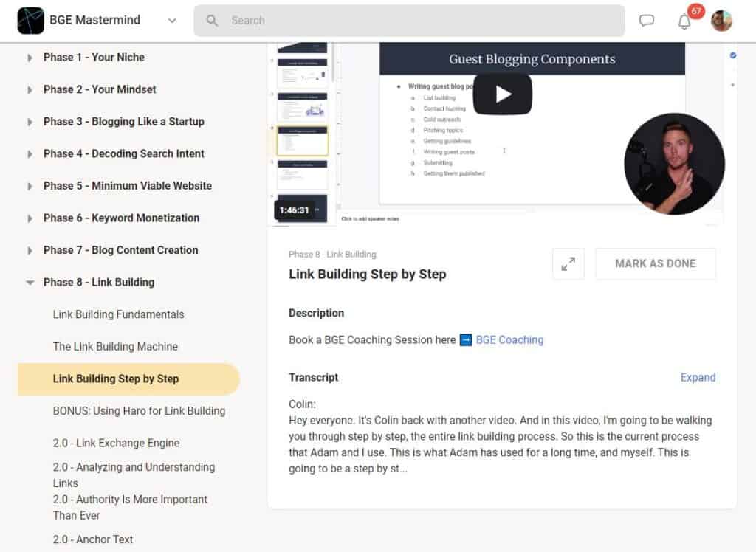This screenshot has height=552, width=756.
Task: Click the 1:46:31 video duration badge
Action: click(x=294, y=210)
